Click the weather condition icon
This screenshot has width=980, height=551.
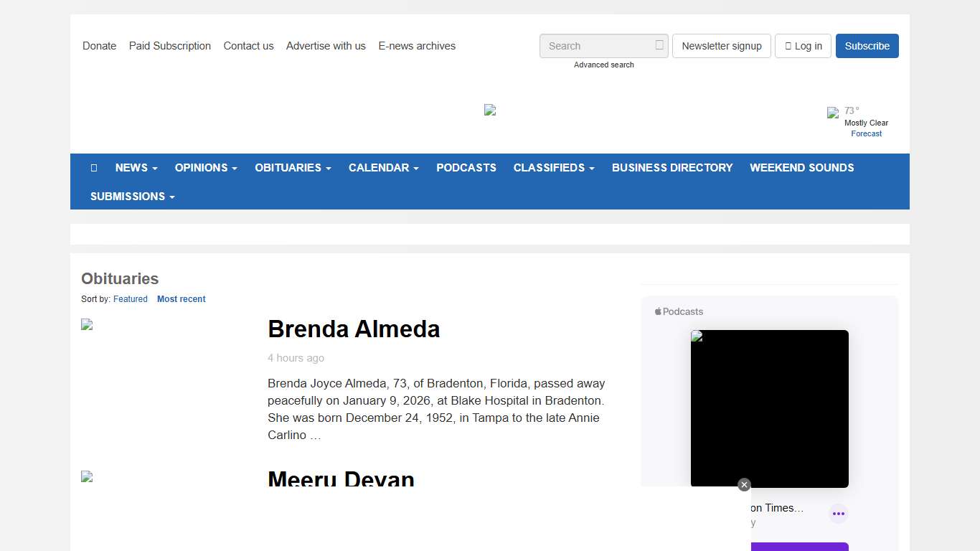(833, 113)
